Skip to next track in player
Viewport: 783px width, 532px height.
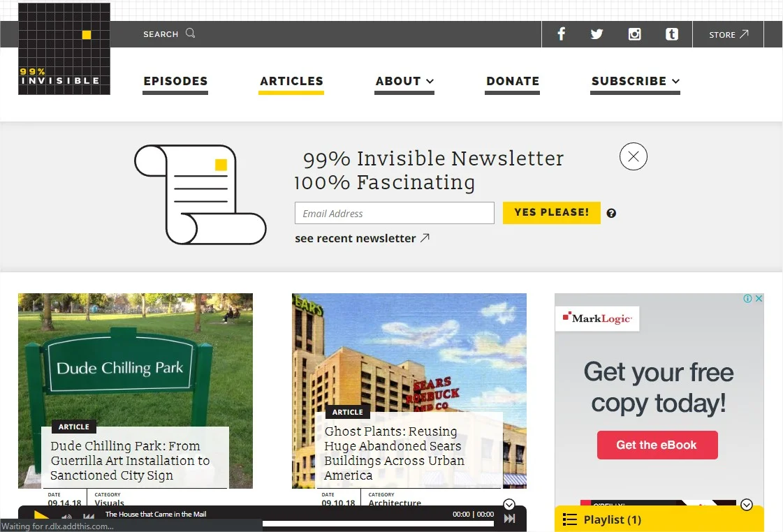pos(509,519)
